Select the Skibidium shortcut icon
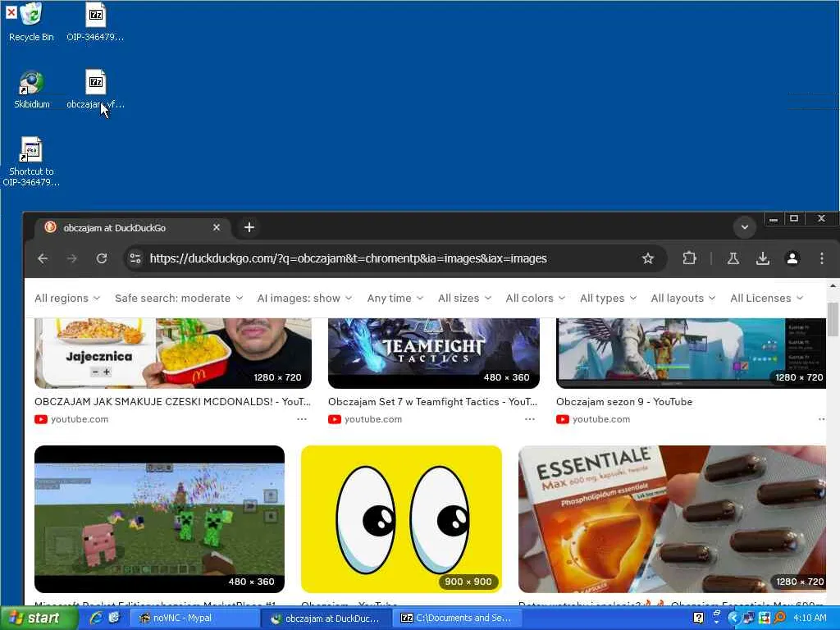Image resolution: width=840 pixels, height=630 pixels. point(32,89)
